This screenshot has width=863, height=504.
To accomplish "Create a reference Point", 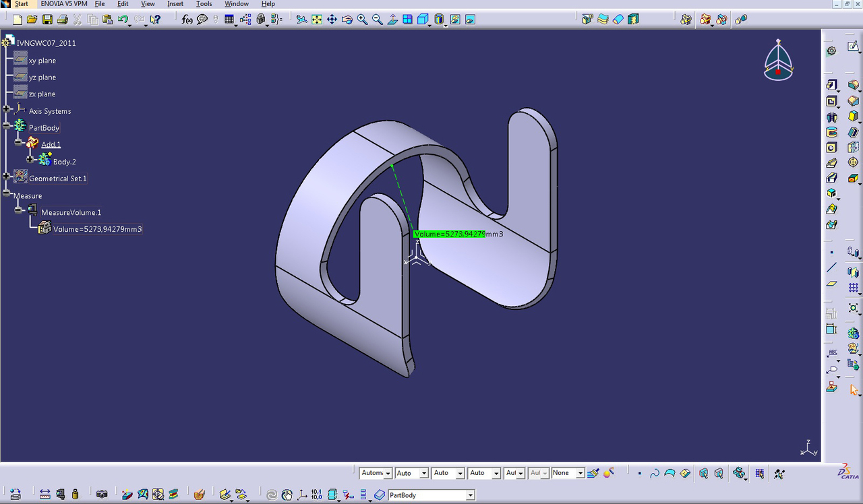I will coord(831,252).
